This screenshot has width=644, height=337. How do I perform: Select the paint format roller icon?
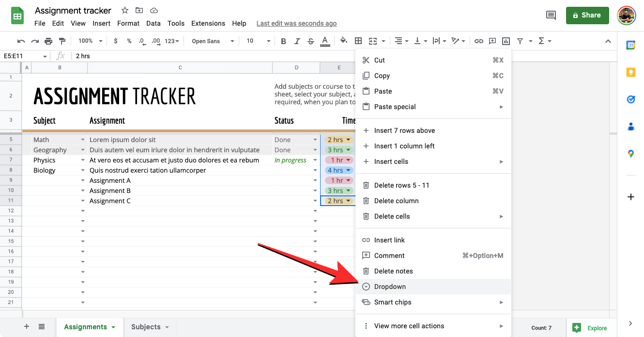62,41
